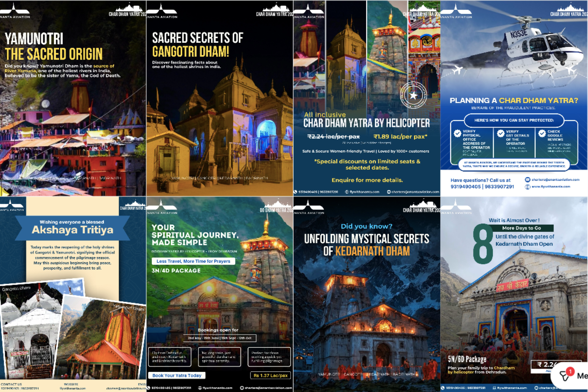
Task: Click checkmark badge beside Verify Physical Office Address
Action: [x=457, y=134]
